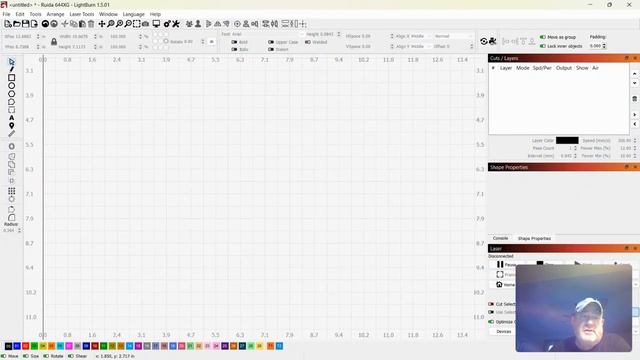640x360 pixels.
Task: Toggle the Welded text switch
Action: click(308, 42)
